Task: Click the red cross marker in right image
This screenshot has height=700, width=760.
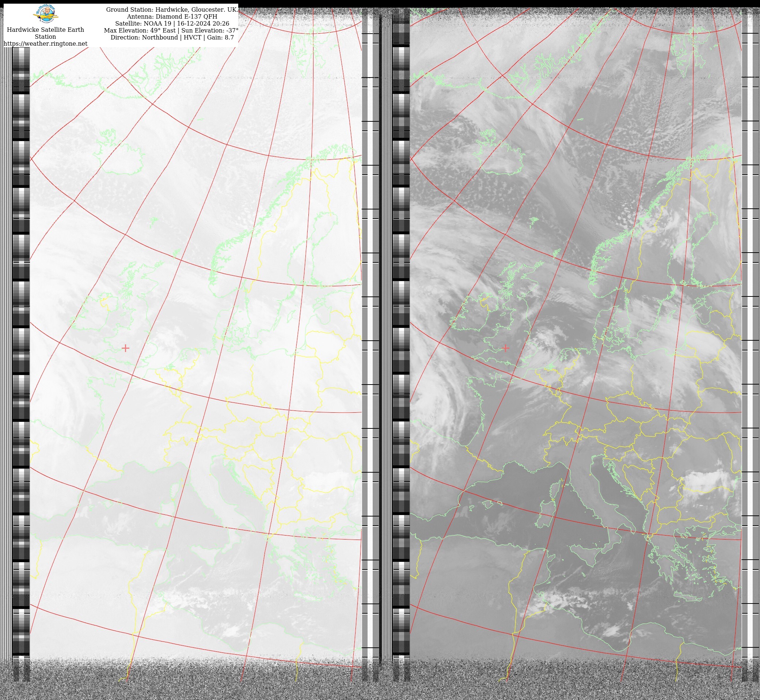Action: [506, 348]
